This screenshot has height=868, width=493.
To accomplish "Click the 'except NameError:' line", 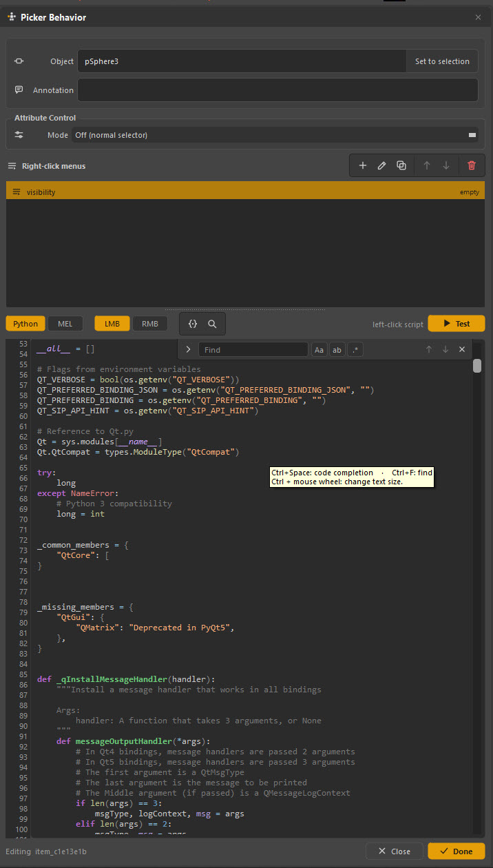I will tap(78, 493).
